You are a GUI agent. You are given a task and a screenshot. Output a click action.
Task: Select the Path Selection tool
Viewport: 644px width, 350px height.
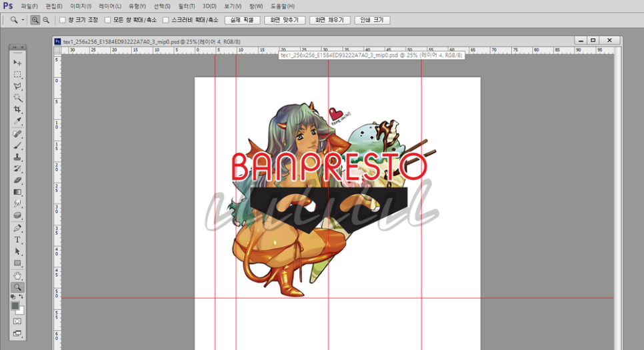point(17,251)
